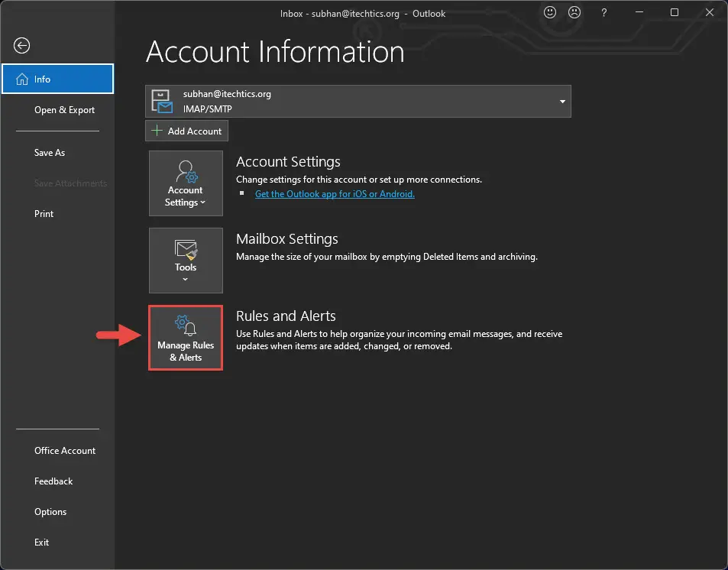Open the question mark help icon
This screenshot has height=570, width=728.
coord(603,13)
